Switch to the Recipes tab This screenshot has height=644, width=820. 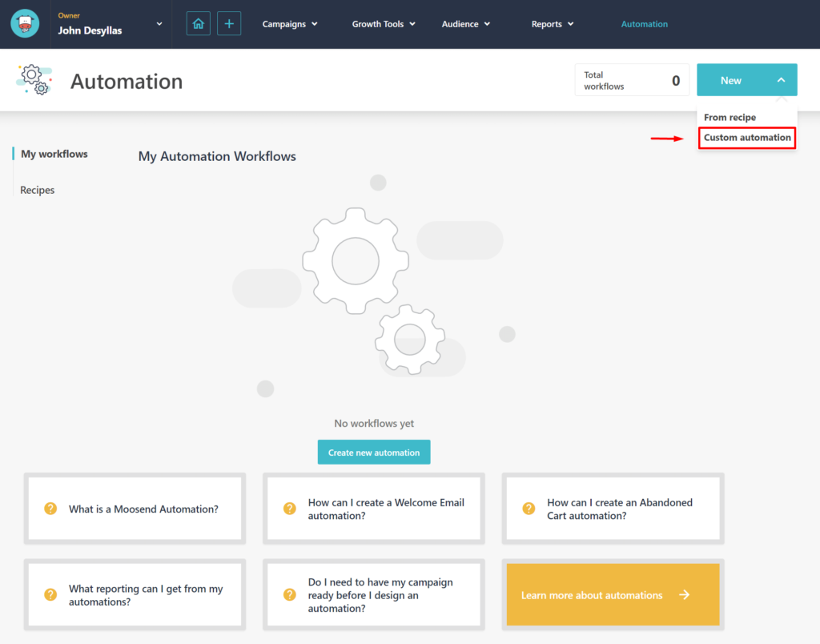tap(37, 190)
